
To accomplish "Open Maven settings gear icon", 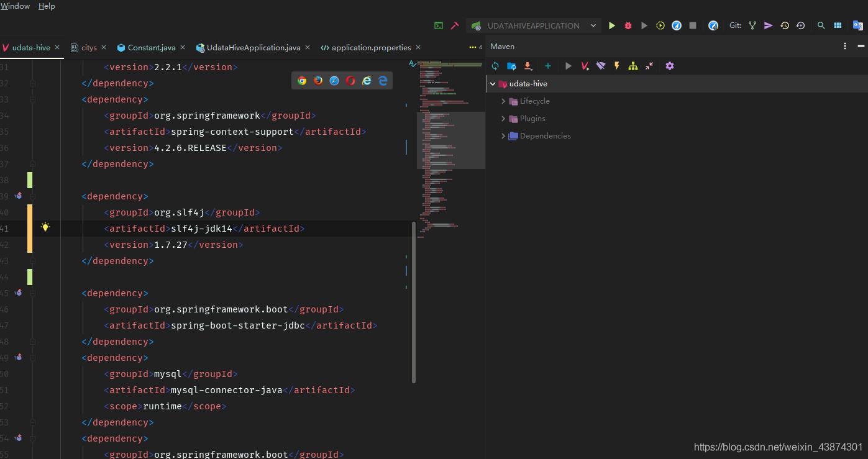I will coord(670,66).
